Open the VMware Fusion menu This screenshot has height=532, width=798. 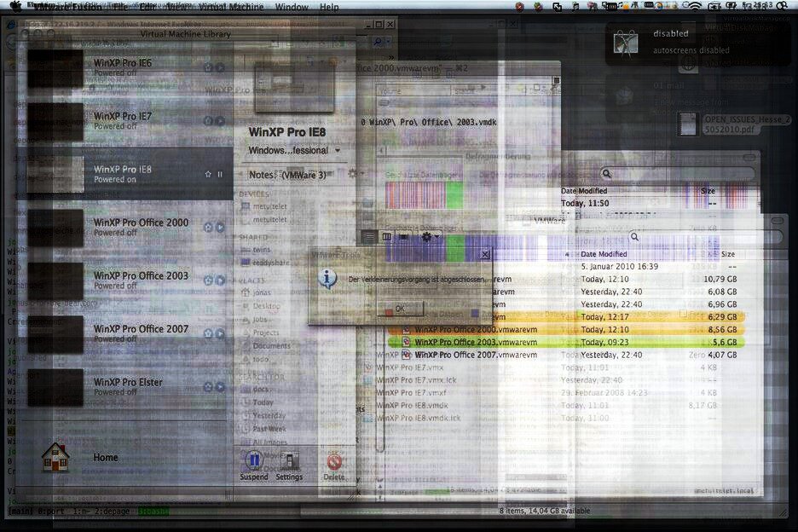[x=67, y=7]
